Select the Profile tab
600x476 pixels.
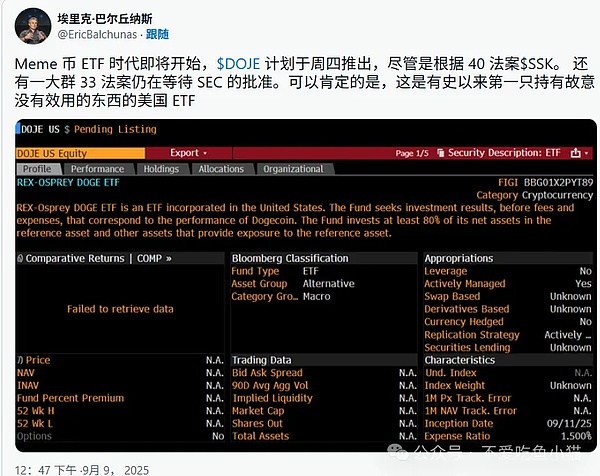point(37,169)
